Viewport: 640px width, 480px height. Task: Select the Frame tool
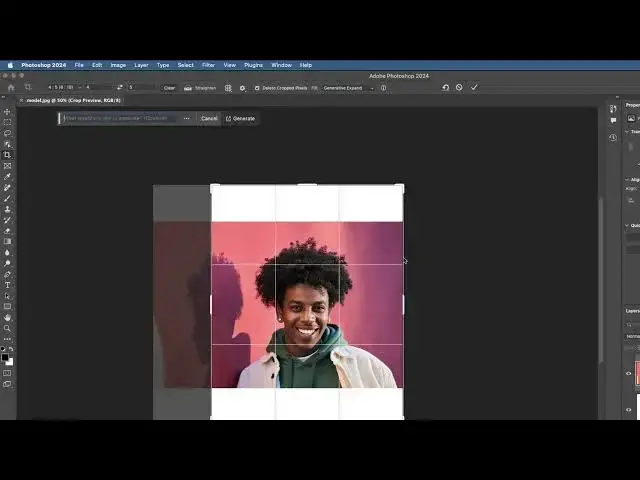coord(7,166)
